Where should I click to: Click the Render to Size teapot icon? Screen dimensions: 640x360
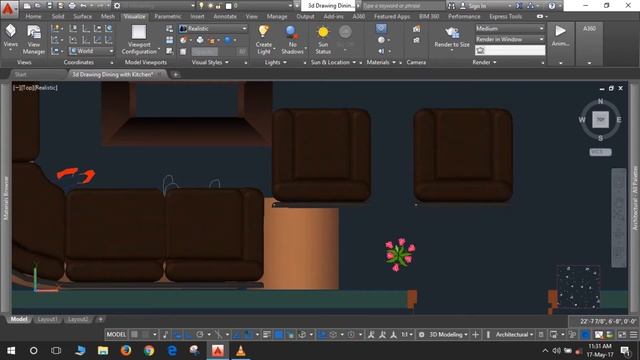452,33
